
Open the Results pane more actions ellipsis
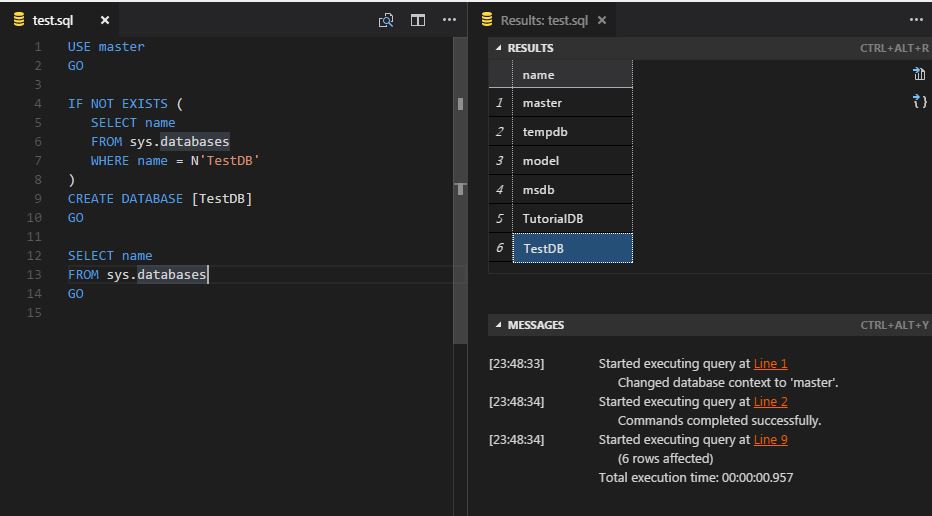pos(916,20)
